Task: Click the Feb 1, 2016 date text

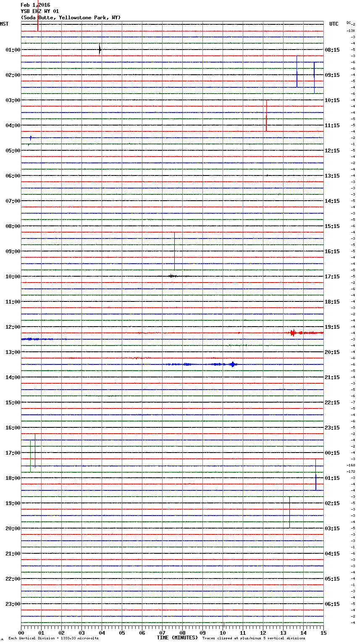Action: tap(35, 5)
